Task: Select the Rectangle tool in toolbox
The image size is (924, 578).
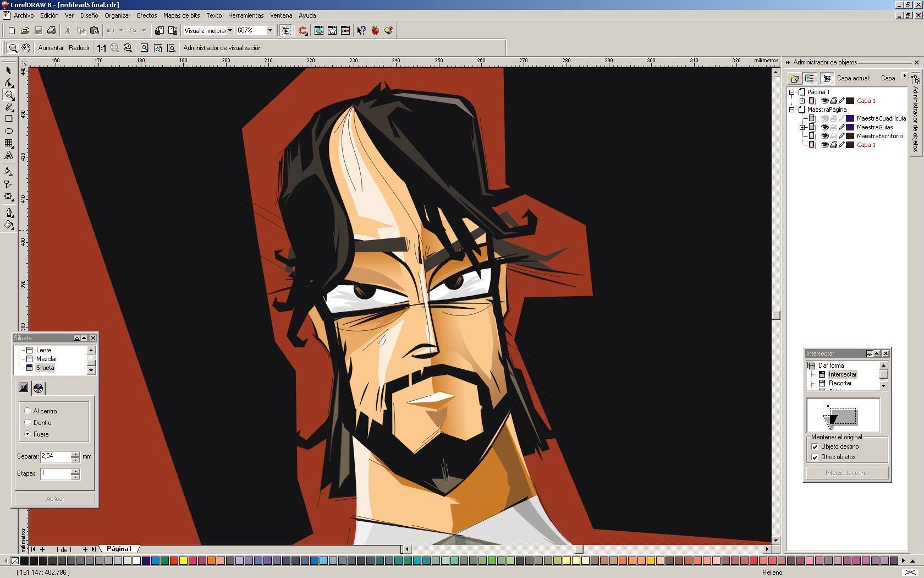Action: tap(9, 119)
